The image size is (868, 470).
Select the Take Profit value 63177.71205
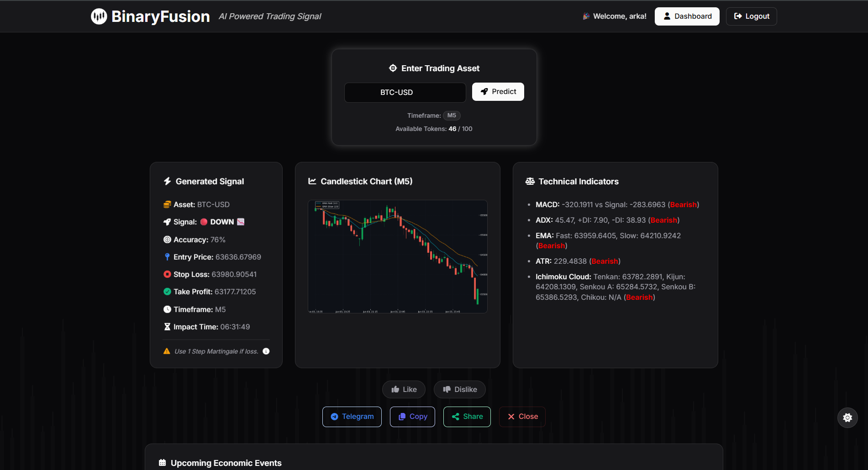tap(235, 292)
